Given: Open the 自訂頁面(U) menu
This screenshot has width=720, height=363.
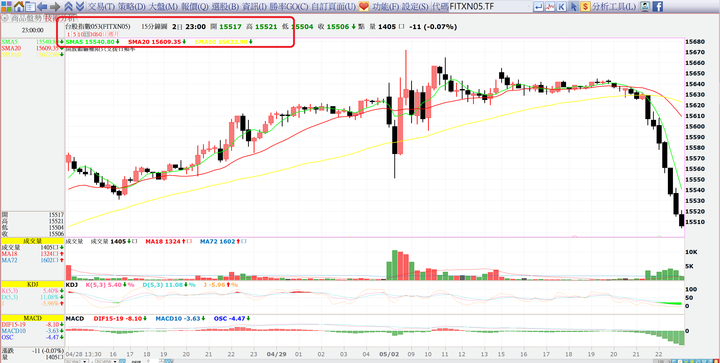Looking at the screenshot, I should click(x=334, y=6).
